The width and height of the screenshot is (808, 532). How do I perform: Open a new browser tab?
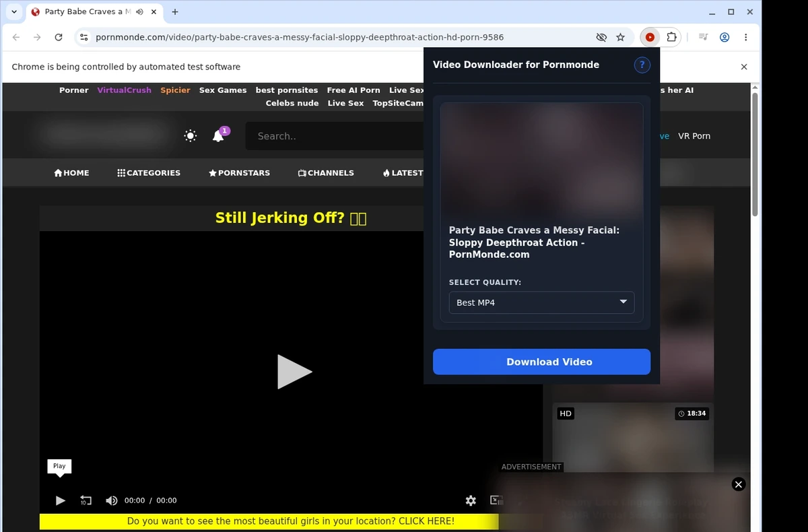pyautogui.click(x=175, y=12)
